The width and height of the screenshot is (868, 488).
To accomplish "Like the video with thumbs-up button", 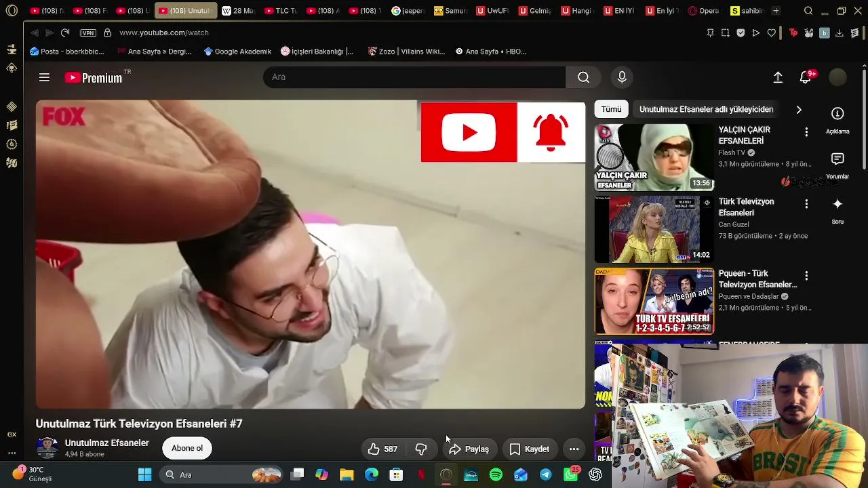I will coord(382,449).
